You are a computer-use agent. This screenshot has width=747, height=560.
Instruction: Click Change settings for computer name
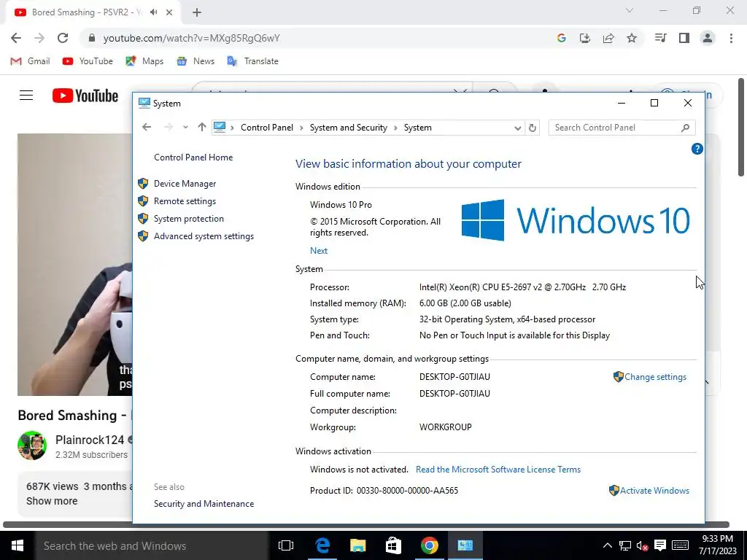click(x=655, y=377)
